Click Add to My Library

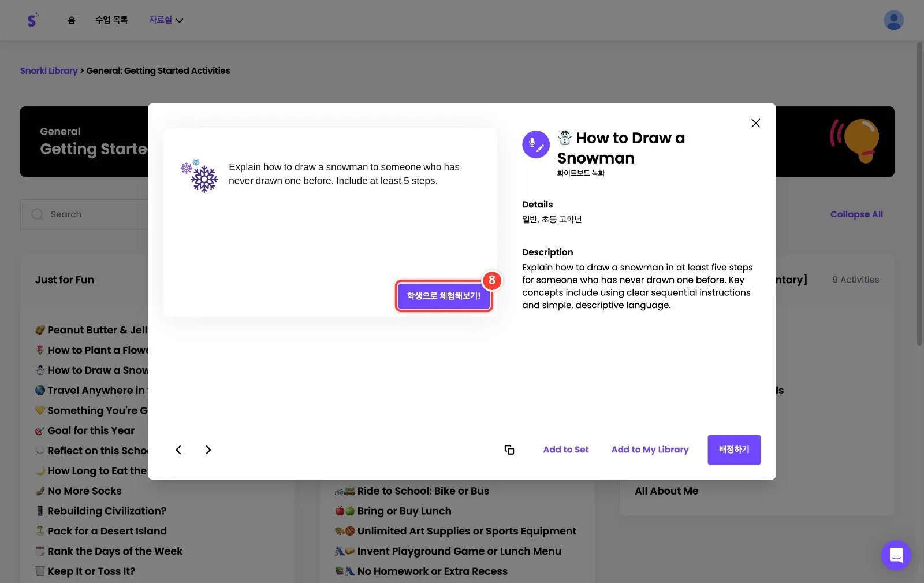click(x=650, y=450)
